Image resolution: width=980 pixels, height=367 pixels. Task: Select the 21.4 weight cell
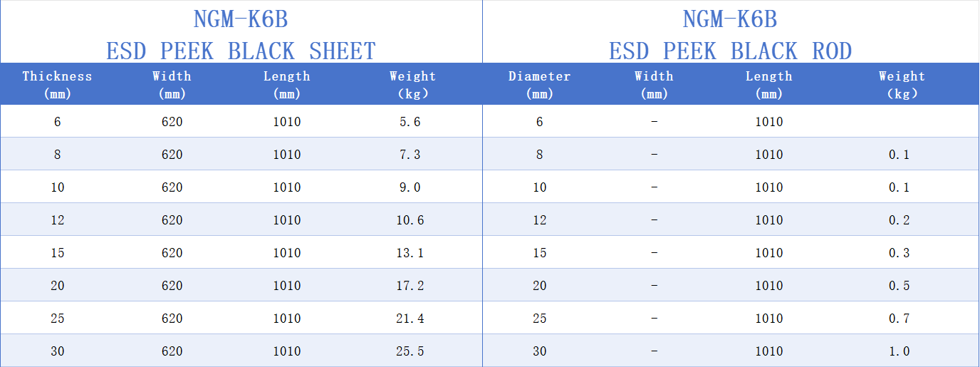[410, 319]
